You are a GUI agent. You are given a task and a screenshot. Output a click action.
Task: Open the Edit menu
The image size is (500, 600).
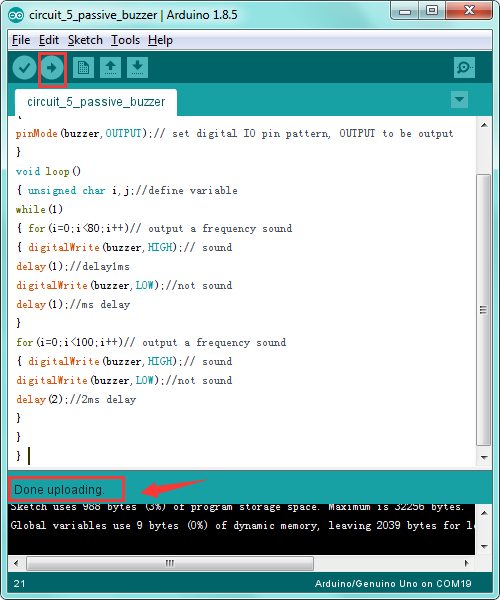[x=49, y=40]
